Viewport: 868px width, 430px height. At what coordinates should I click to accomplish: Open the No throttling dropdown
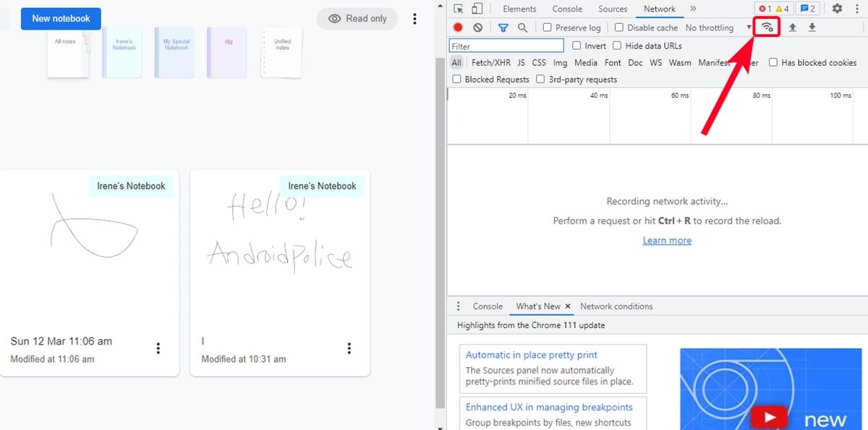pyautogui.click(x=718, y=28)
